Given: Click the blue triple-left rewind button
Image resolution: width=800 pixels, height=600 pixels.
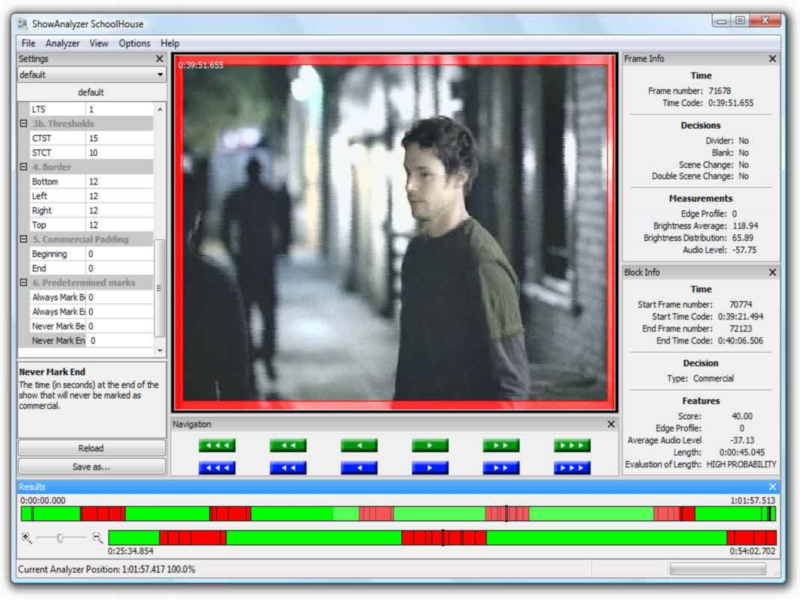Looking at the screenshot, I should (x=217, y=468).
